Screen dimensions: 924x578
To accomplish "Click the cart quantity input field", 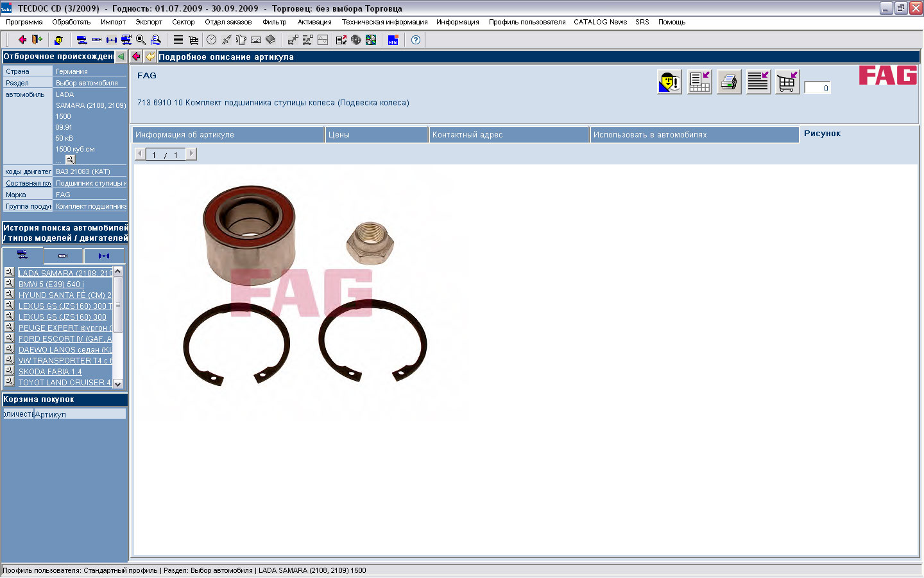I will tap(817, 88).
